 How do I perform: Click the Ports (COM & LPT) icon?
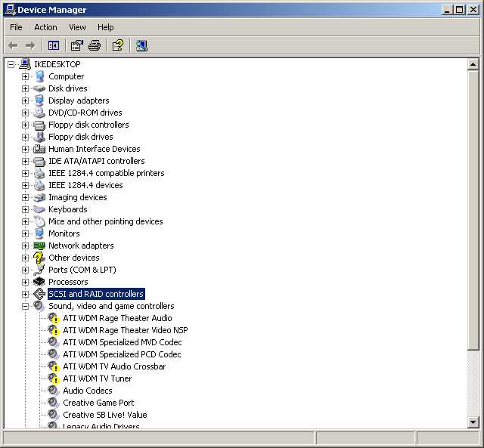pyautogui.click(x=39, y=270)
